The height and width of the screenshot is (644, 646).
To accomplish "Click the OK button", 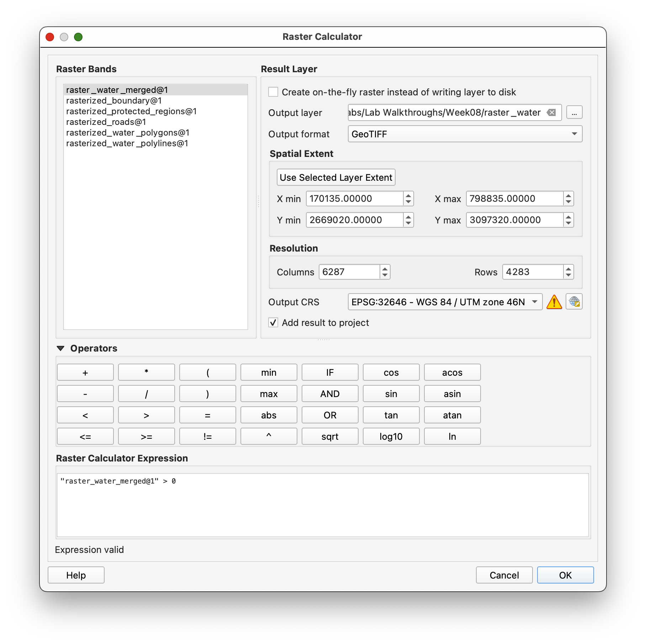I will pyautogui.click(x=565, y=575).
